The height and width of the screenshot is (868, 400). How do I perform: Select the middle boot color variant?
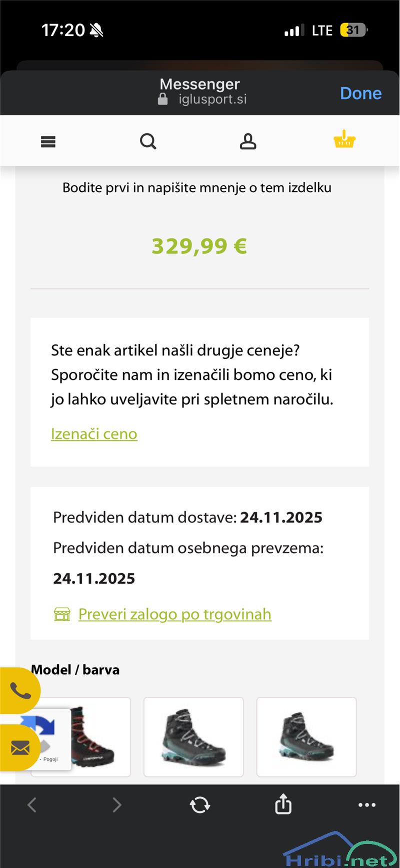(x=193, y=737)
